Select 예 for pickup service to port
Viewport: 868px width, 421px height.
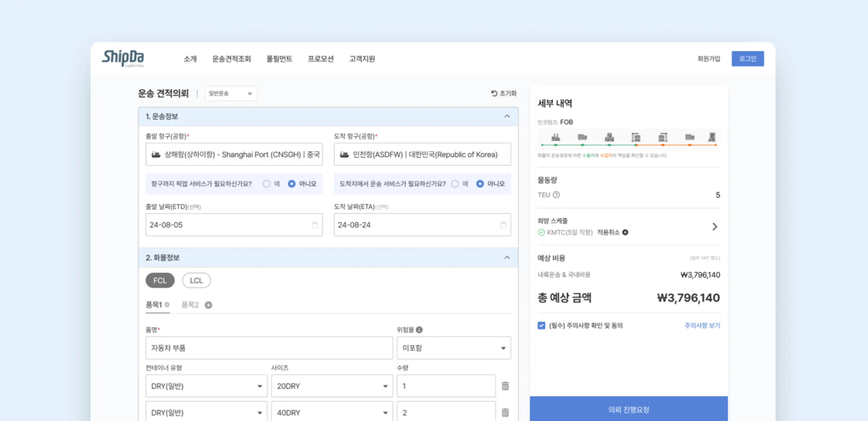coord(267,183)
